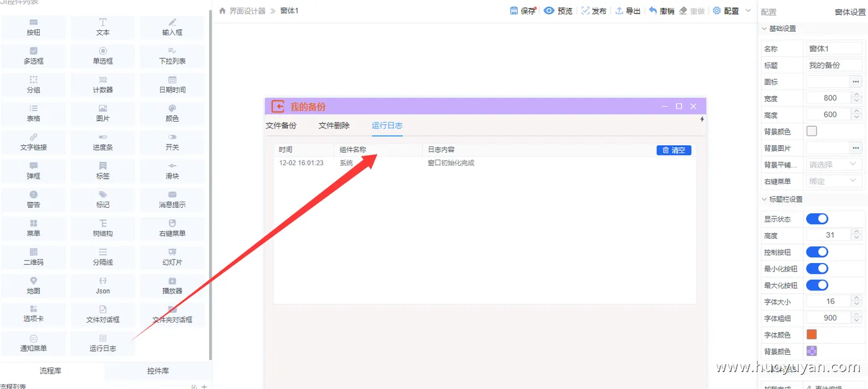
Task: Select the 消息提示 message tip control
Action: click(x=172, y=199)
